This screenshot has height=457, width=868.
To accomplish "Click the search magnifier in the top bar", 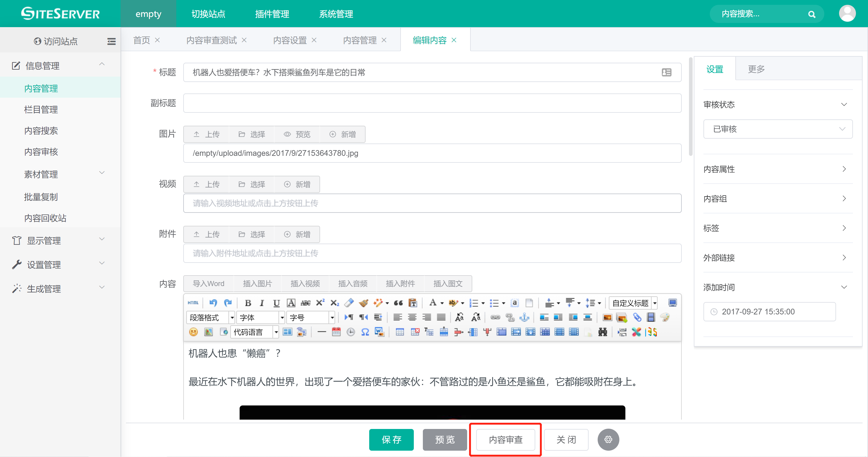I will pyautogui.click(x=812, y=14).
